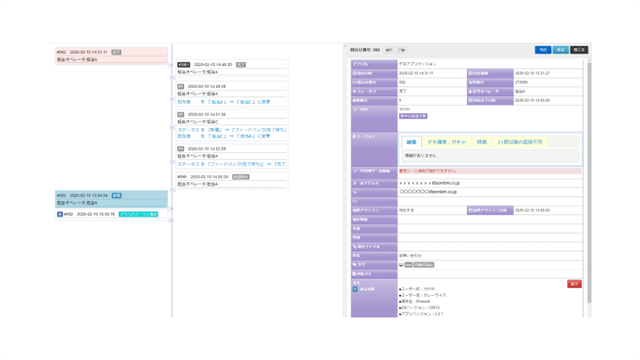Open the 21時以降の返信不可 memo tab
The width and height of the screenshot is (640, 360).
click(x=520, y=142)
